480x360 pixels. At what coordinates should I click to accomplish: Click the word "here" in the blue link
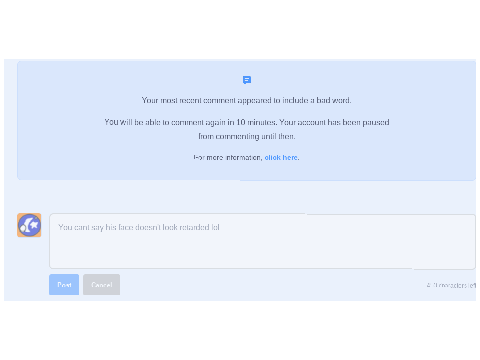(290, 157)
